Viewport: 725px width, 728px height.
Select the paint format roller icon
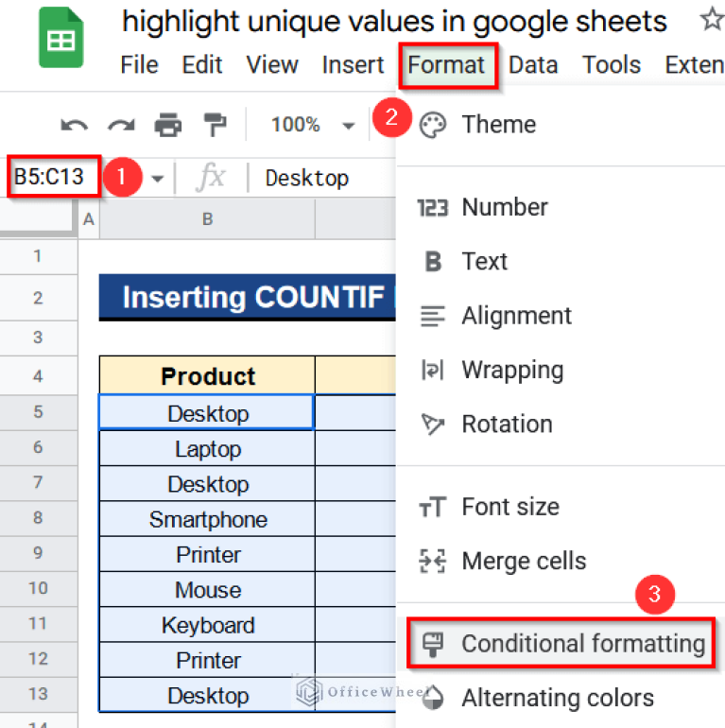[x=216, y=125]
